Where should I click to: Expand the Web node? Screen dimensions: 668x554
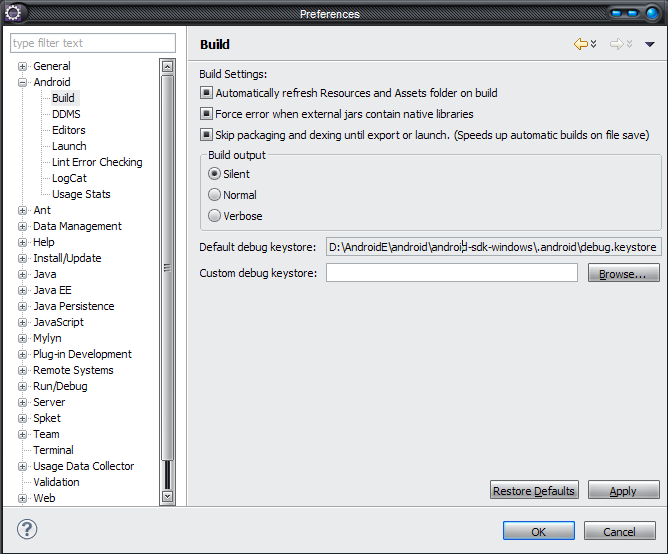[22, 499]
